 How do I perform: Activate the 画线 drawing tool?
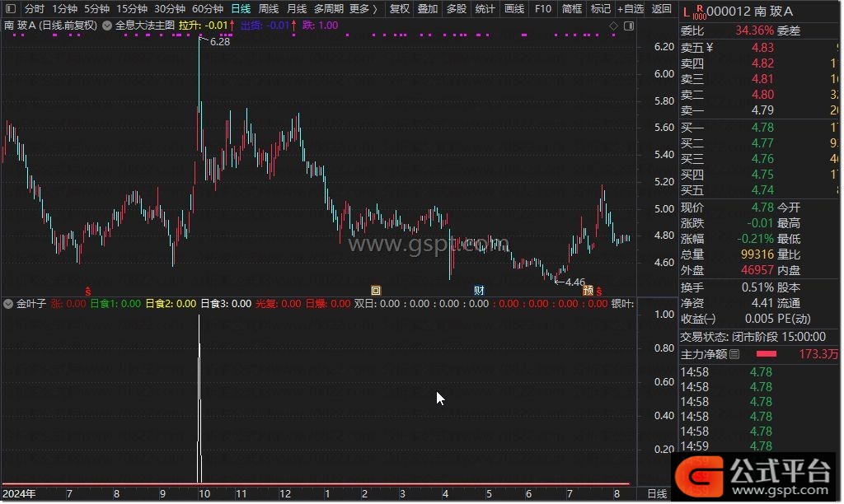point(514,8)
